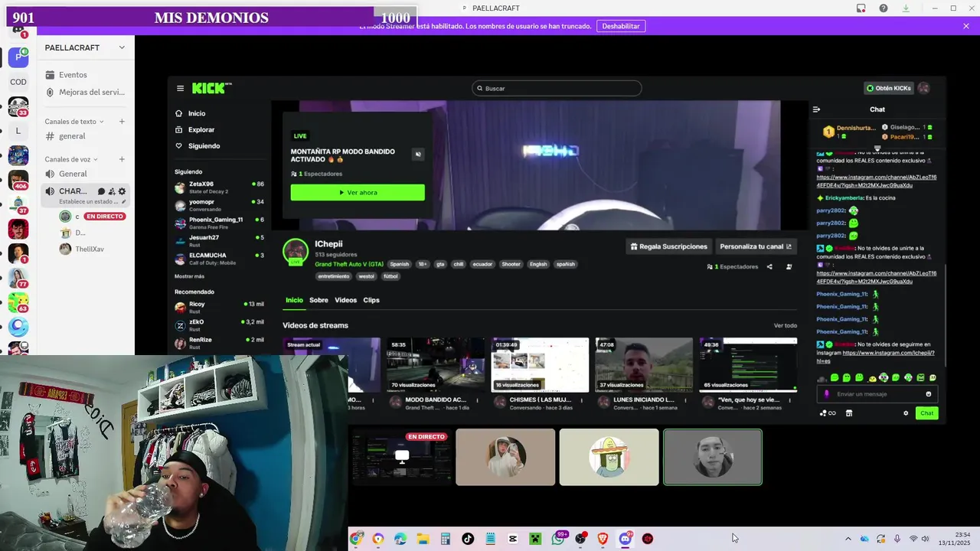This screenshot has height=551, width=980.
Task: Open the COD server in Discord sidebar
Action: [18, 82]
